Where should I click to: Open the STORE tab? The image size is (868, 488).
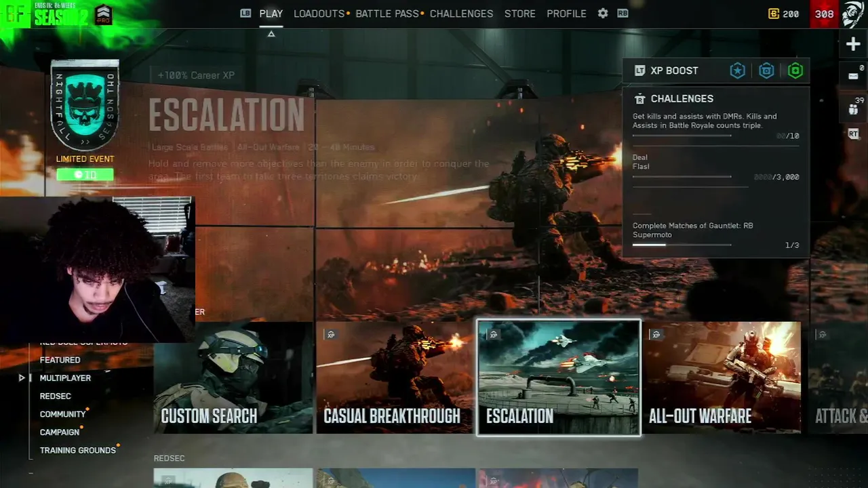pos(519,14)
